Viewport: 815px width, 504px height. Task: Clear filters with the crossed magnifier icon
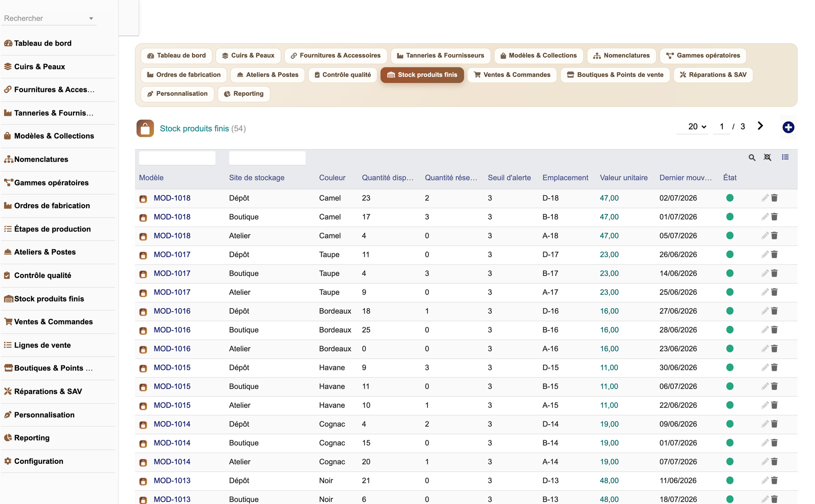coord(767,157)
